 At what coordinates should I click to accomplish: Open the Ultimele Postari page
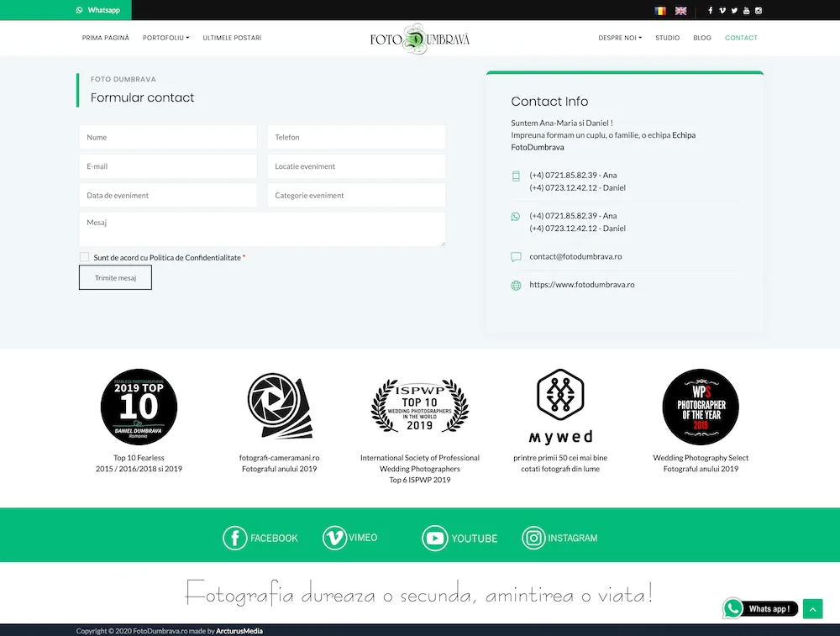(232, 38)
